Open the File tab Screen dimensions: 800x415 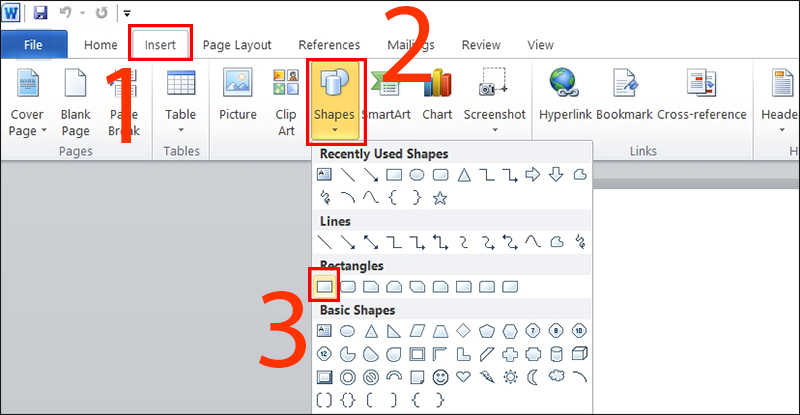tap(34, 44)
